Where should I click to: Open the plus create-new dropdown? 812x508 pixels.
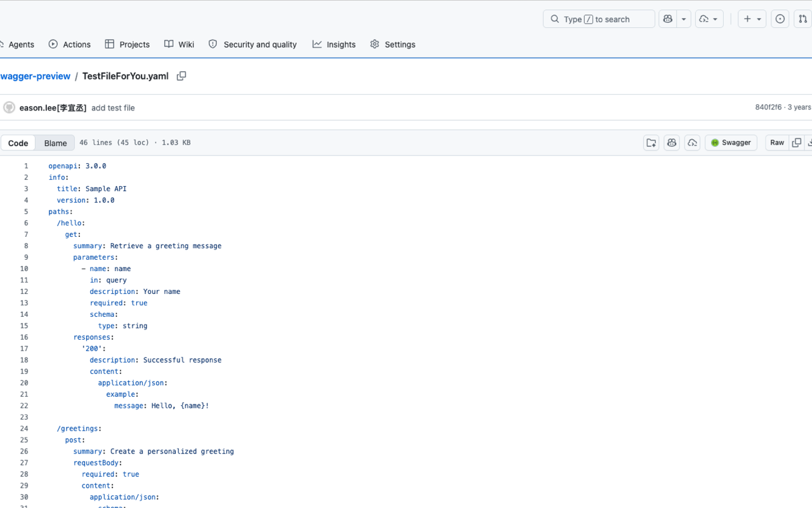tap(752, 19)
